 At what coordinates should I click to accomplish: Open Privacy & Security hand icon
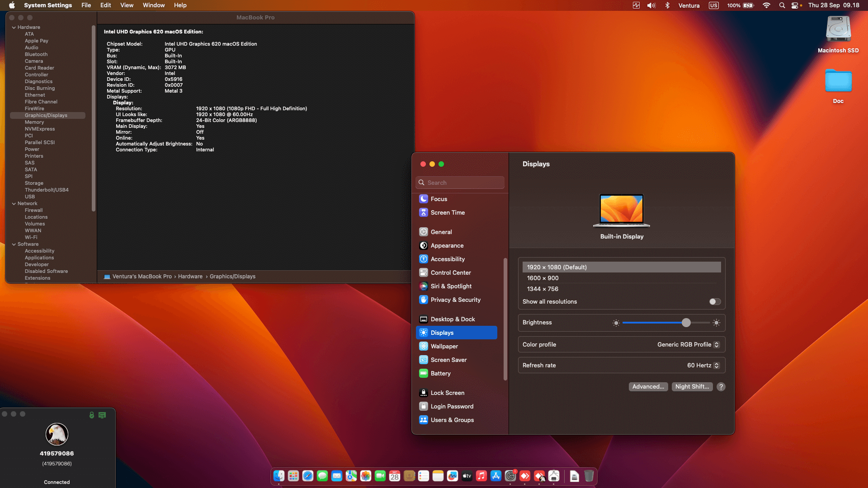(x=423, y=300)
